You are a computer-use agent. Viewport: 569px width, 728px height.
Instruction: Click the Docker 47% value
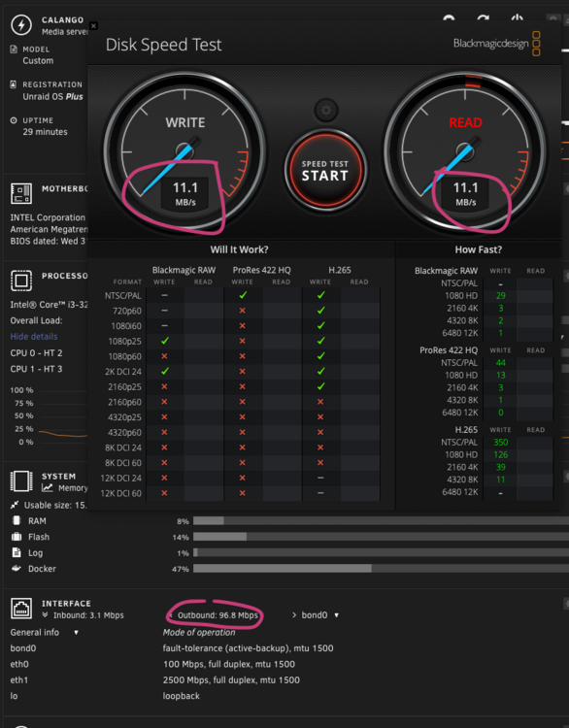(x=181, y=569)
